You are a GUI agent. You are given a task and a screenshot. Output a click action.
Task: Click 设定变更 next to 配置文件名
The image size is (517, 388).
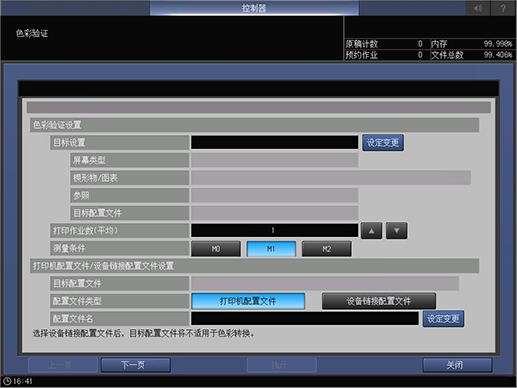click(x=443, y=319)
